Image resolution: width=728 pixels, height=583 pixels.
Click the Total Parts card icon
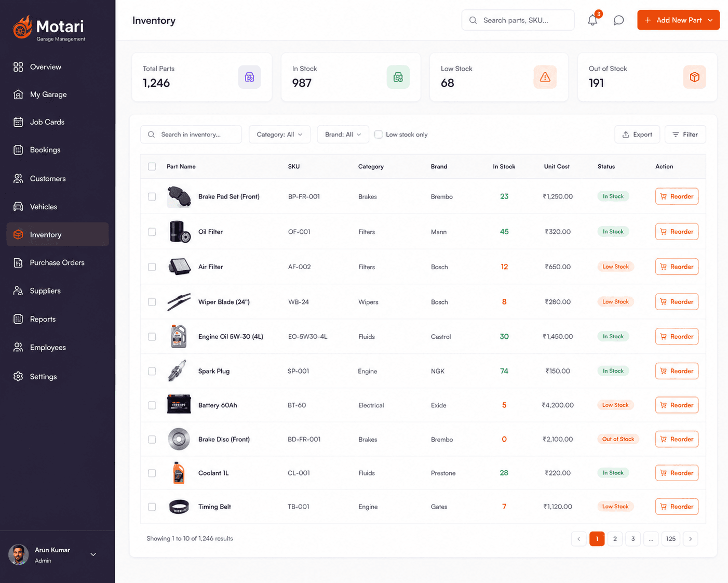coord(249,77)
